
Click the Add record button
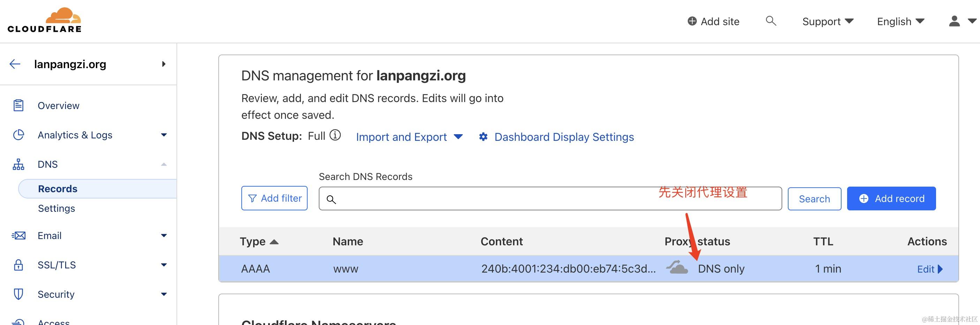click(891, 198)
